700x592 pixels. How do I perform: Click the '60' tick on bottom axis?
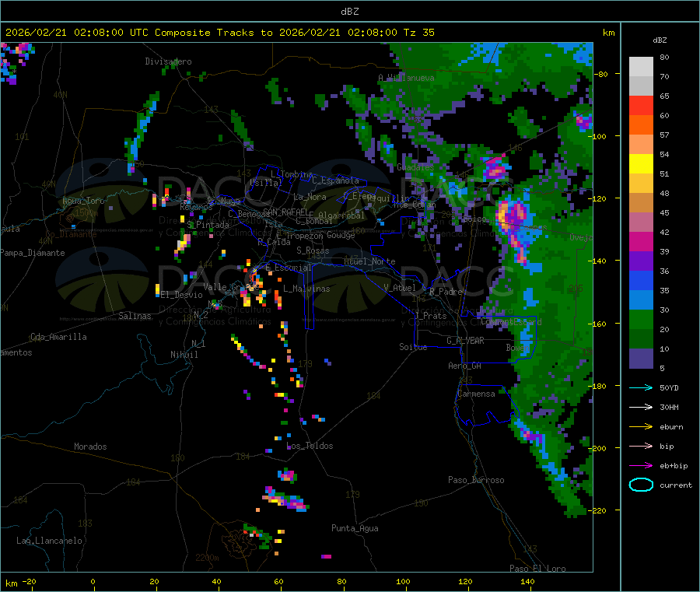[x=278, y=582]
